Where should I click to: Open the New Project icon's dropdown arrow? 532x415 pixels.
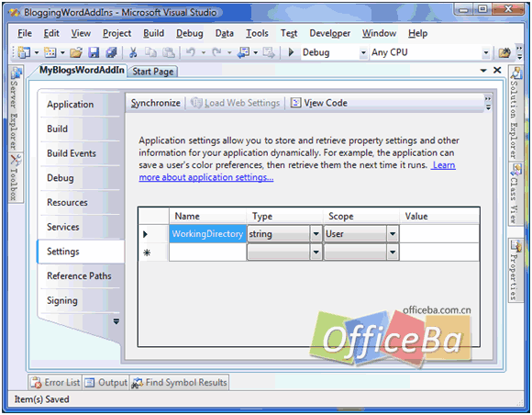37,52
